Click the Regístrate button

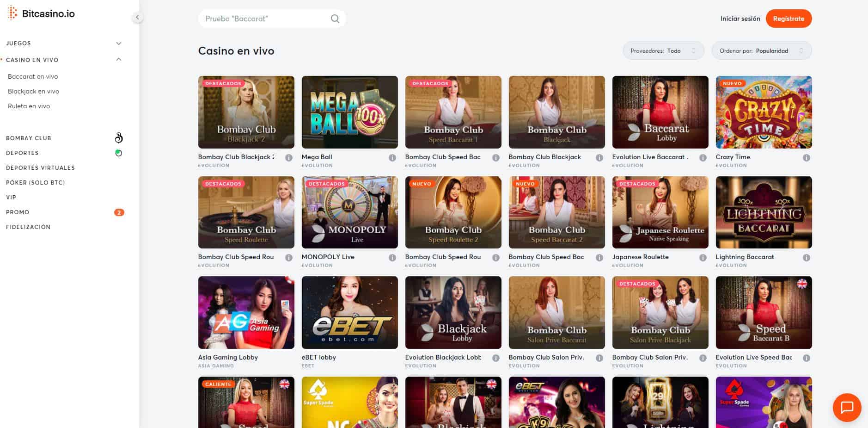click(x=789, y=19)
